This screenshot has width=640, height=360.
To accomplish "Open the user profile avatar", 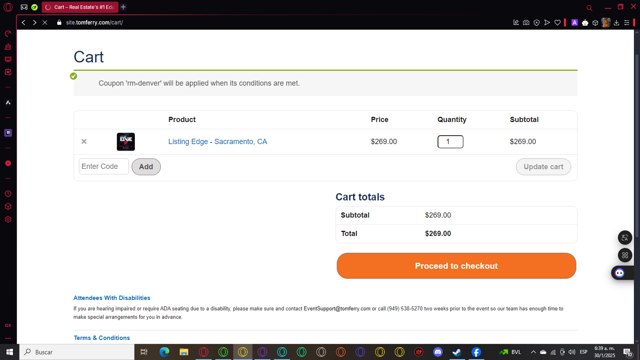I will [606, 22].
